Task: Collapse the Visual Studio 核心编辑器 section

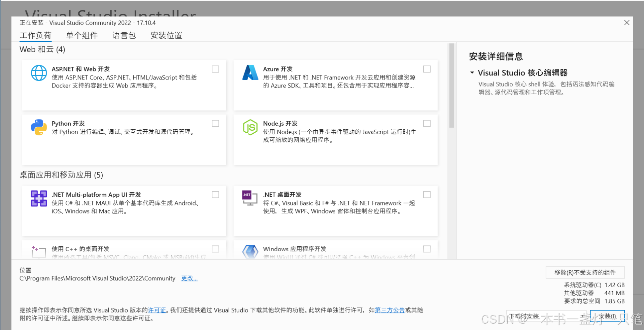Action: pos(472,72)
